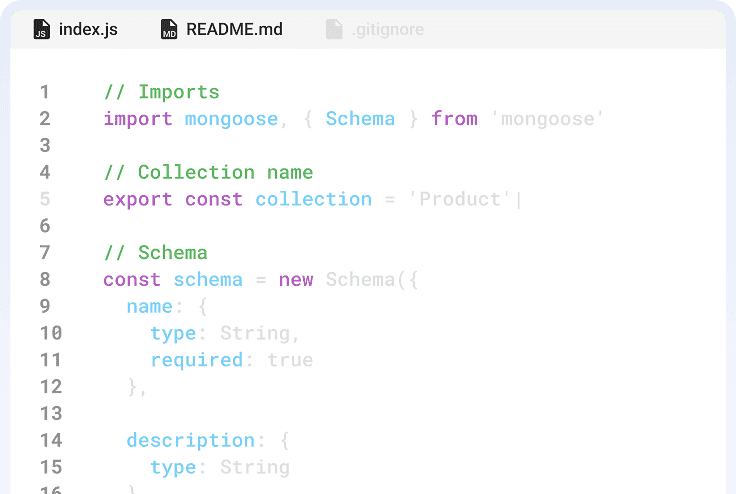
Task: Click line number 12 in the gutter
Action: coord(50,386)
